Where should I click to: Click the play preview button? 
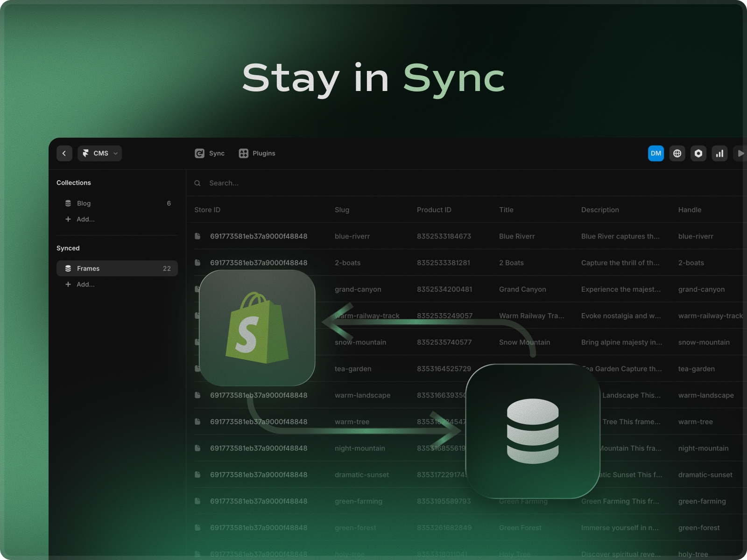740,154
